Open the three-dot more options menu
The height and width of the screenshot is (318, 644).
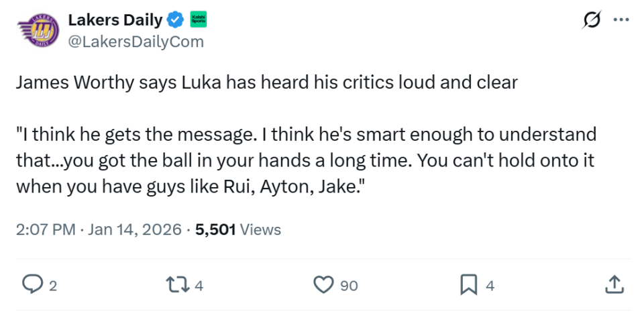[621, 21]
